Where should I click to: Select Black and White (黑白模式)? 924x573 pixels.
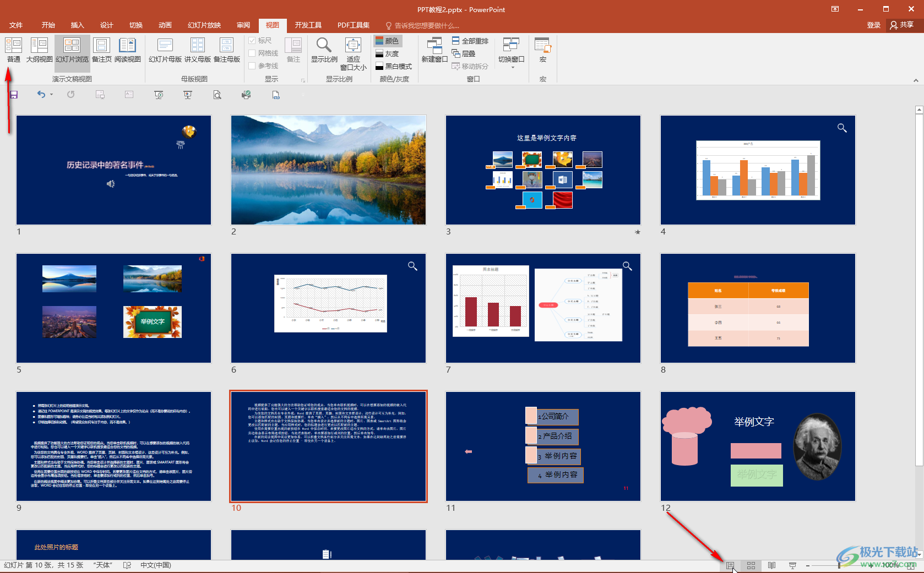click(x=393, y=66)
